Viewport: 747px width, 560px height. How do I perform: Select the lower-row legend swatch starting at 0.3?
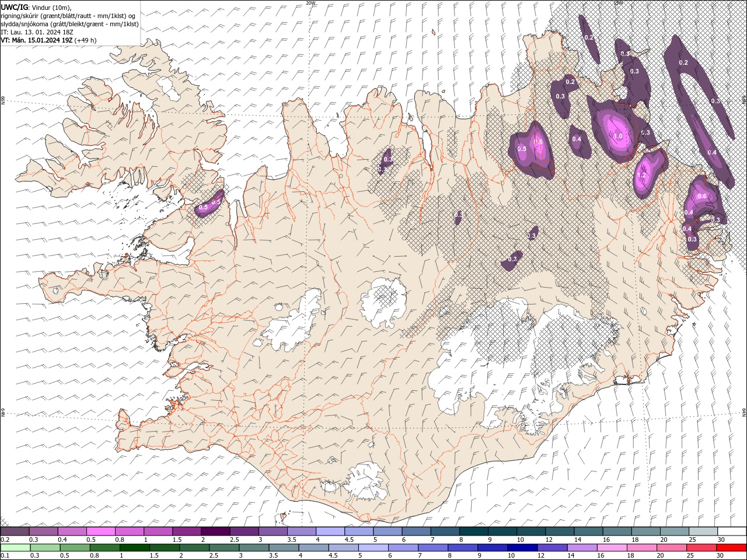44,548
